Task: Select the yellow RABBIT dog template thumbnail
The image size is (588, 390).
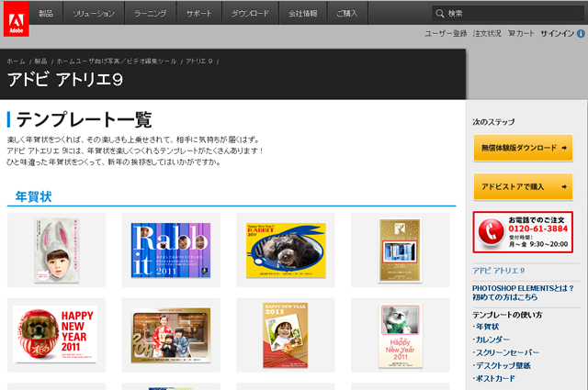Action: pos(286,251)
